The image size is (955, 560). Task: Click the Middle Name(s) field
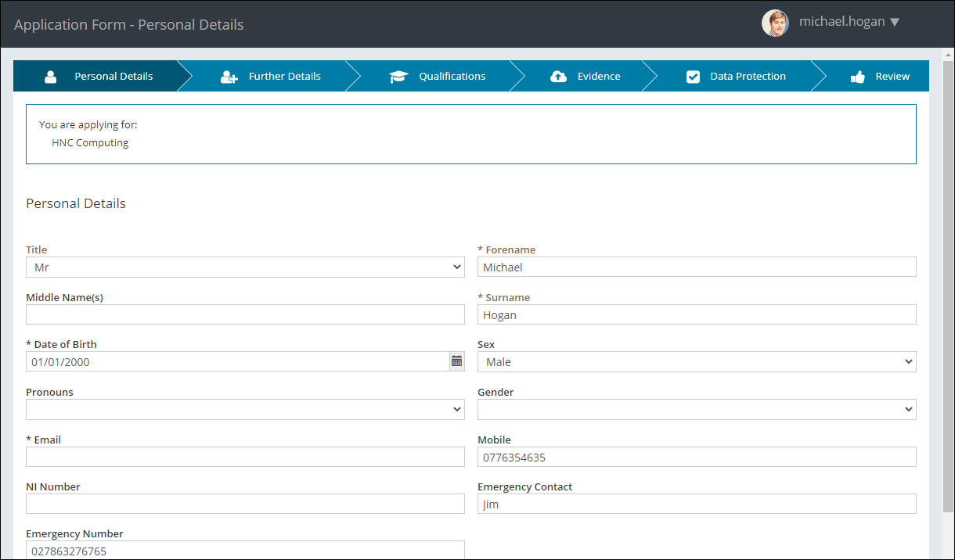pos(245,314)
